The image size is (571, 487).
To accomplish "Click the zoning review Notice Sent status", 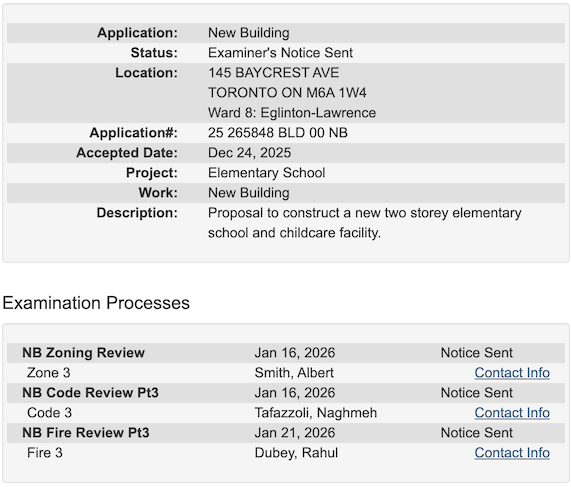I will click(476, 353).
